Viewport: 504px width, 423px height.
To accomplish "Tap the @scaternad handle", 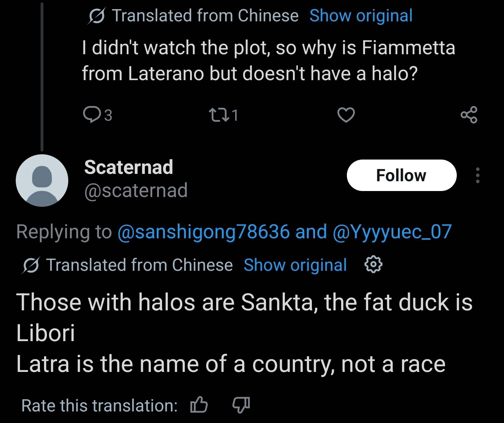I will point(136,190).
